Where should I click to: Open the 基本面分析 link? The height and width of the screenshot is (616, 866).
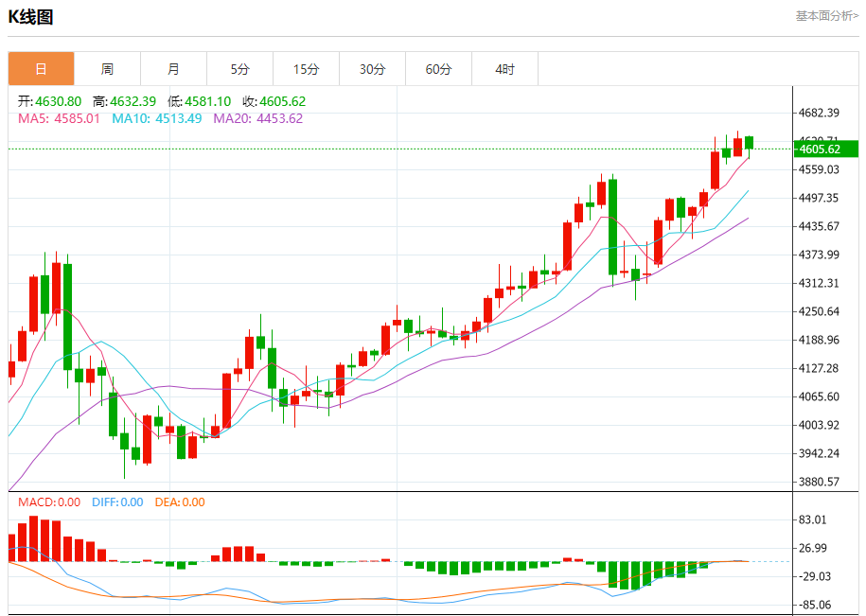point(826,16)
